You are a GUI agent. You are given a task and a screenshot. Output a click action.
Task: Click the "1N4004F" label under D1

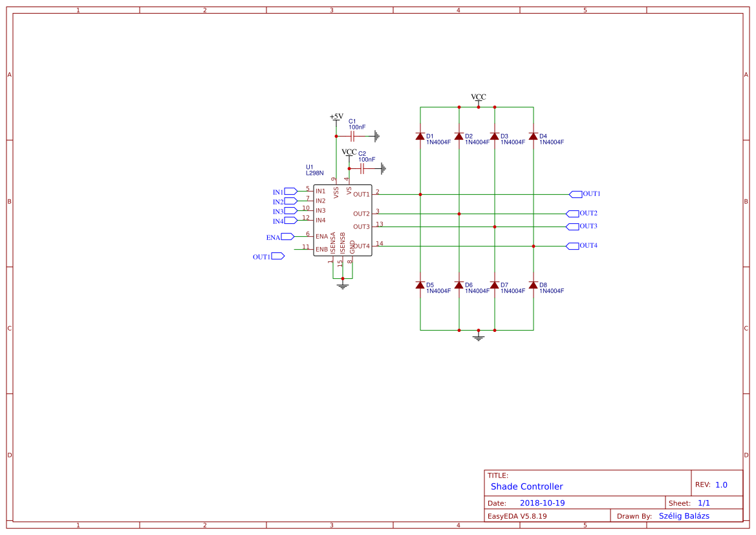pos(438,142)
